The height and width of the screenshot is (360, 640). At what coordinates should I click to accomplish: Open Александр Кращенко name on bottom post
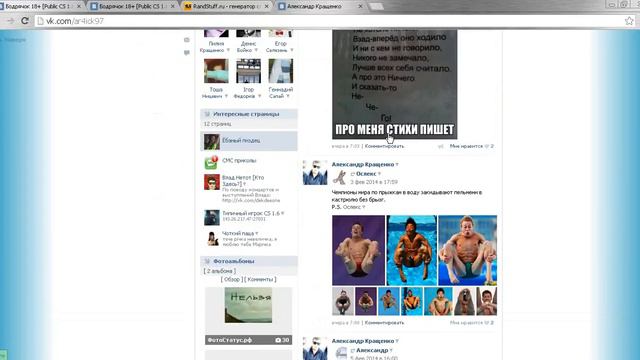coord(363,341)
